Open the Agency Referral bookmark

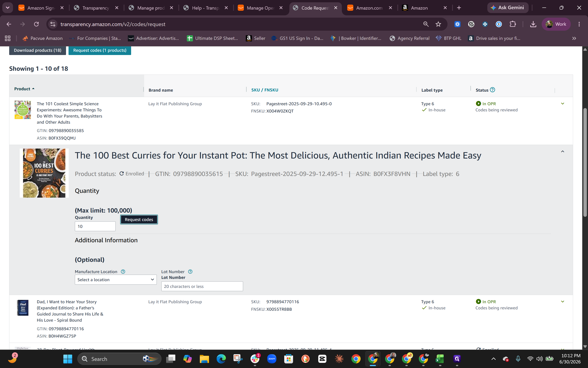(x=409, y=38)
